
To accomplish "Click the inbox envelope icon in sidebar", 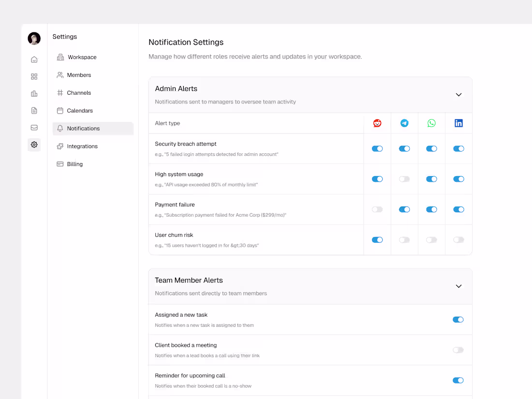I will point(34,128).
